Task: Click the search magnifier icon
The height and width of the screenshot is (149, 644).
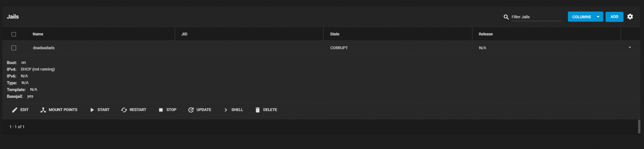Action: [506, 17]
